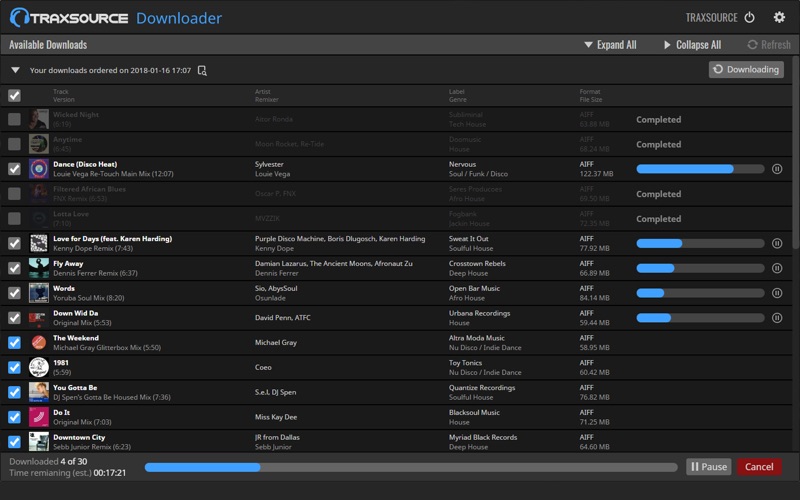Click the Fly Away progress bar
Viewport: 800px width, 500px height.
[700, 268]
